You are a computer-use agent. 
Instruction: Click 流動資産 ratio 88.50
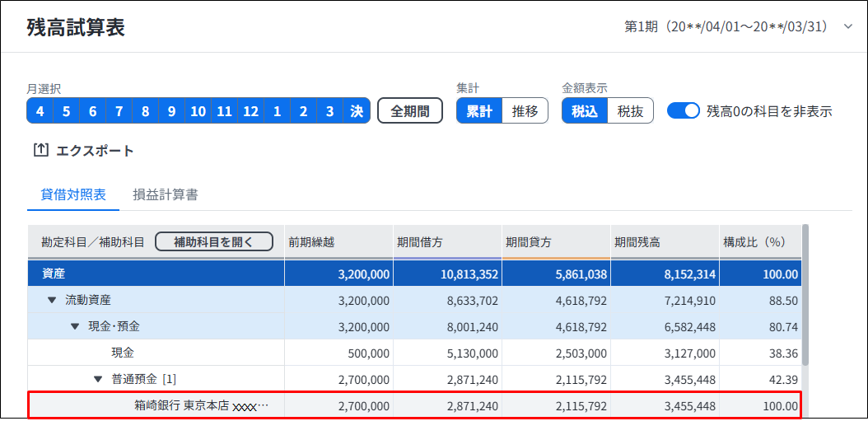[x=785, y=301]
